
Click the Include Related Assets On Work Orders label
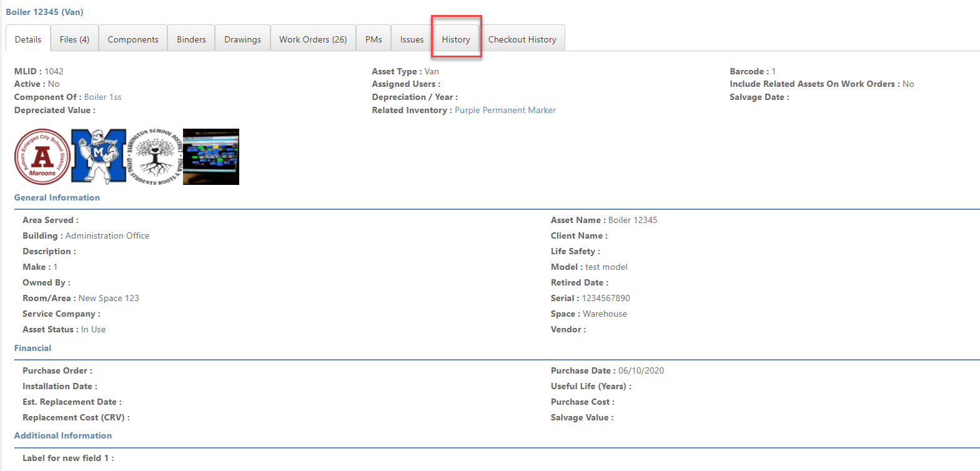(x=814, y=84)
